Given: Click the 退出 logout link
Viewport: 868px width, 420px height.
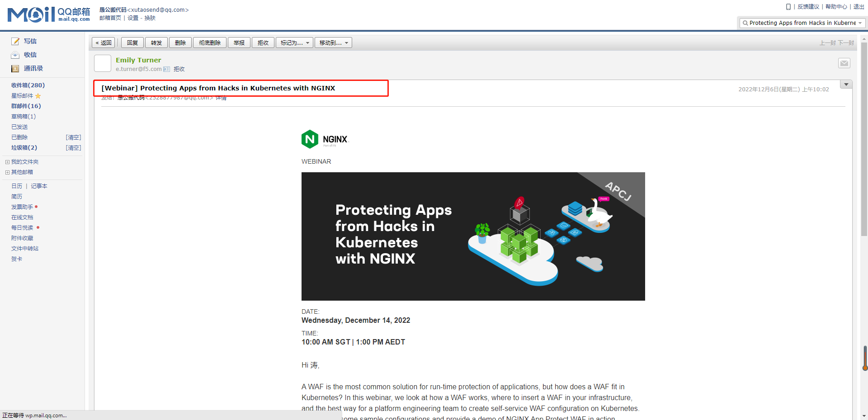Looking at the screenshot, I should coord(859,7).
